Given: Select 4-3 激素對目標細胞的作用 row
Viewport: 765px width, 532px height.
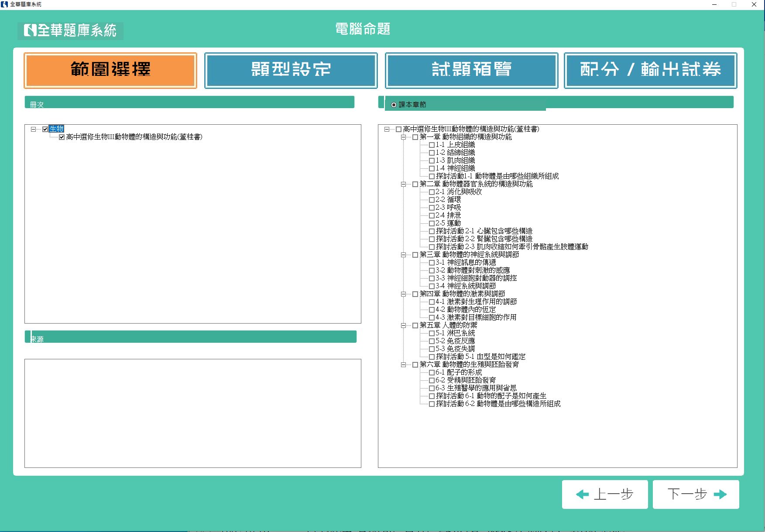Looking at the screenshot, I should tap(476, 317).
